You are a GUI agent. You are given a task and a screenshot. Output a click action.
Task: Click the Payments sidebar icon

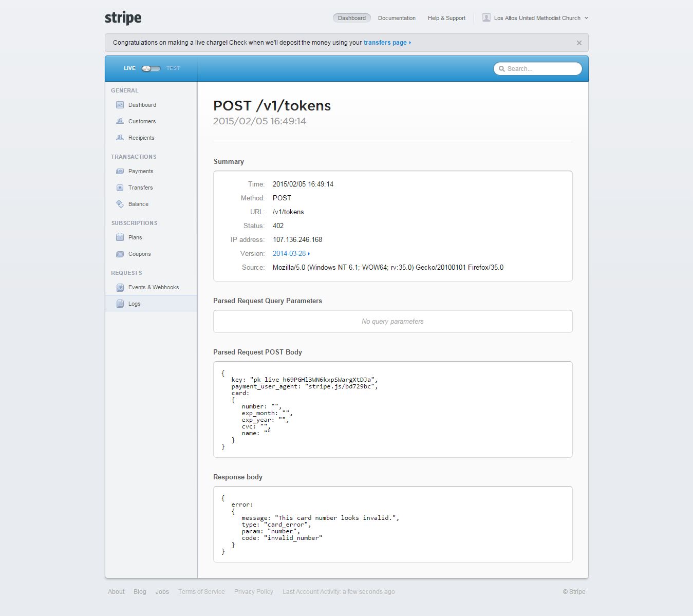point(120,171)
